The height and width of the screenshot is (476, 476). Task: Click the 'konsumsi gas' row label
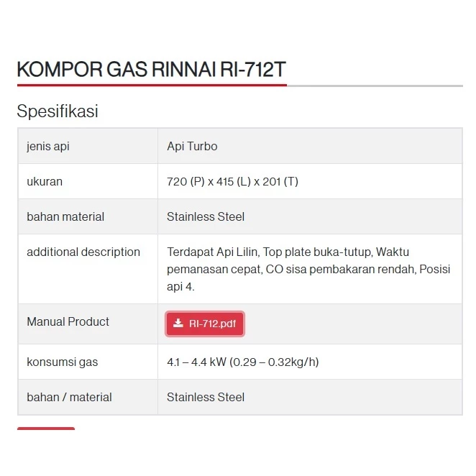coord(63,362)
